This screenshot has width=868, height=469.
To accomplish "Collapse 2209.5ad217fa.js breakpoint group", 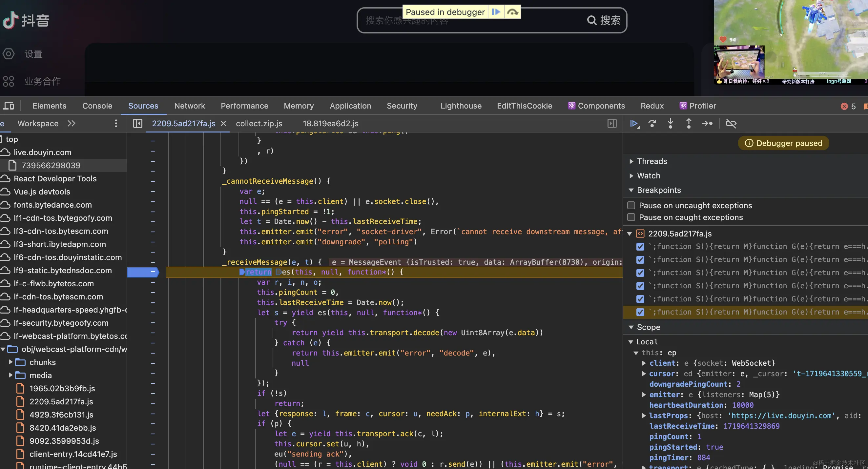I will [630, 234].
